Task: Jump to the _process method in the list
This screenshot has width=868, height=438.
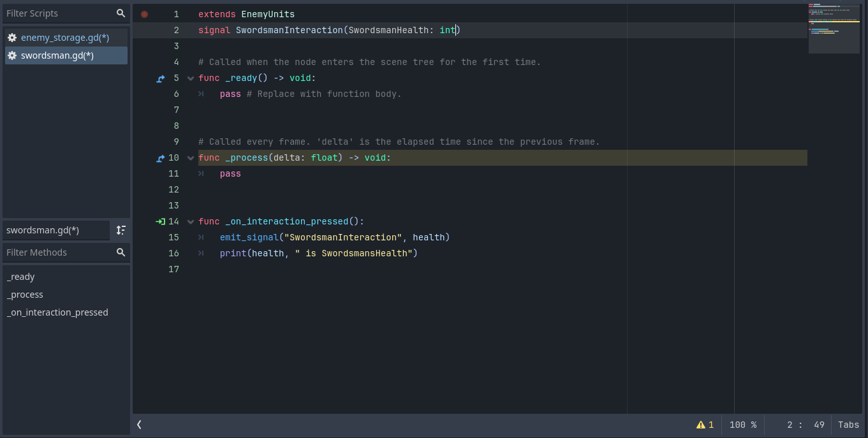Action: pos(25,295)
